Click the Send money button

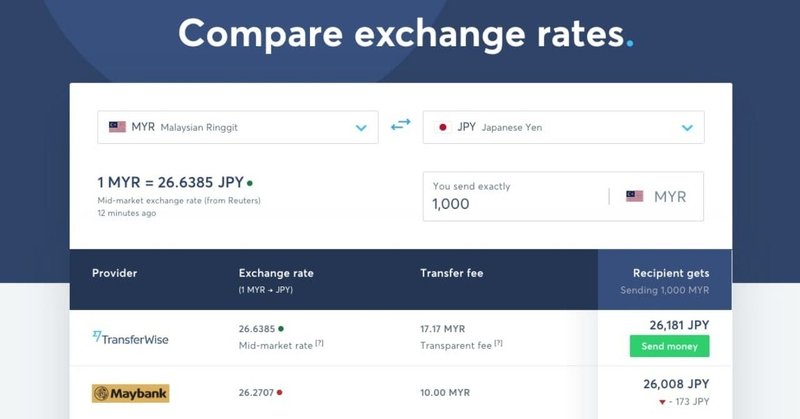pos(669,346)
